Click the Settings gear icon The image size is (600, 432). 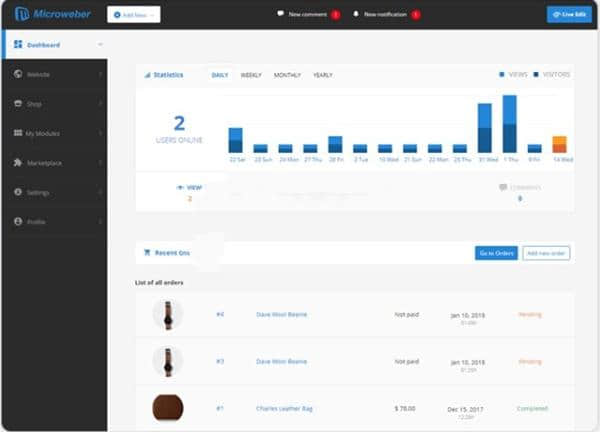pos(18,192)
